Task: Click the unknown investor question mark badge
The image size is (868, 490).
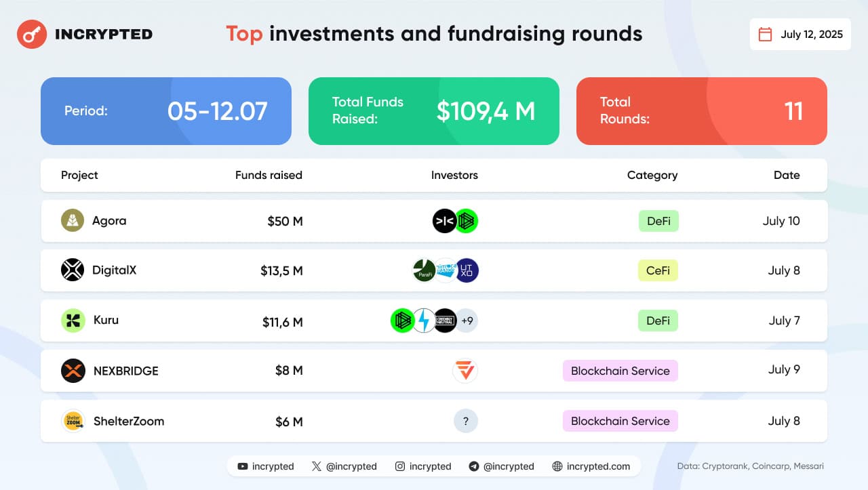Action: click(466, 421)
